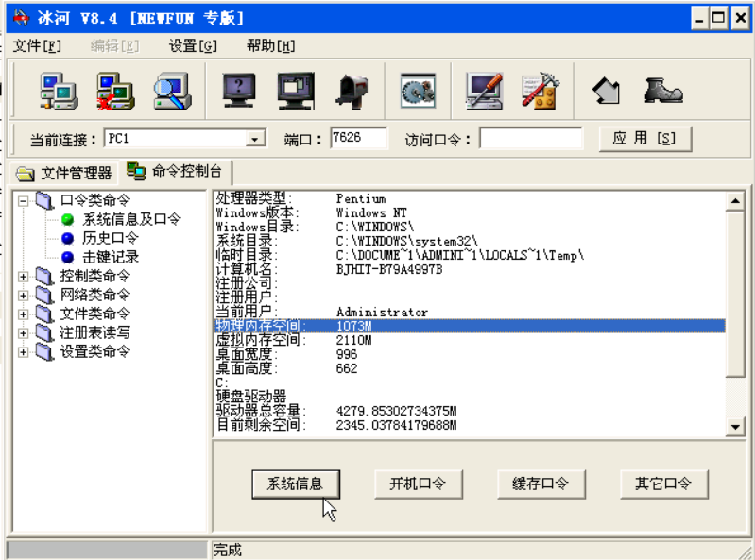Image resolution: width=755 pixels, height=560 pixels.
Task: Click the 端口 field containing 7626
Action: pyautogui.click(x=359, y=139)
